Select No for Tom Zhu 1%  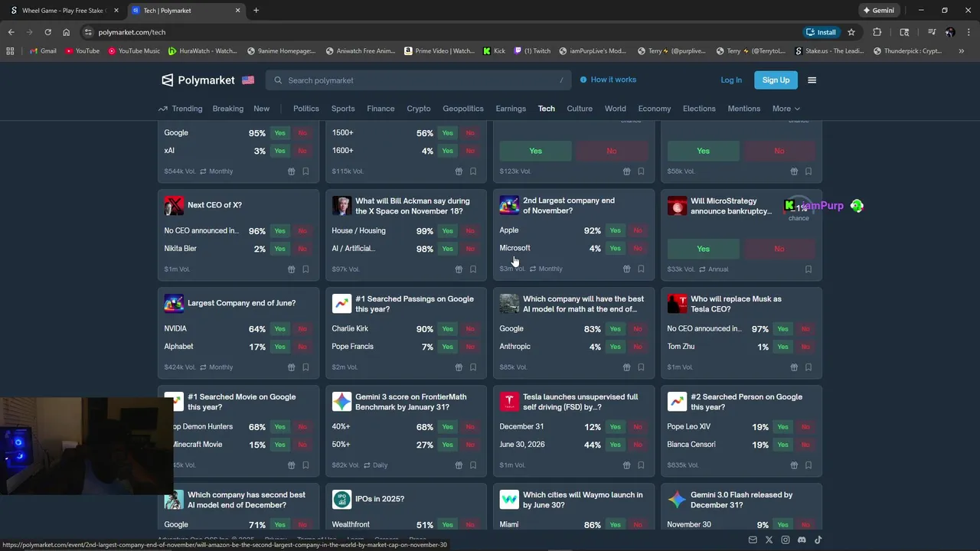pos(805,347)
